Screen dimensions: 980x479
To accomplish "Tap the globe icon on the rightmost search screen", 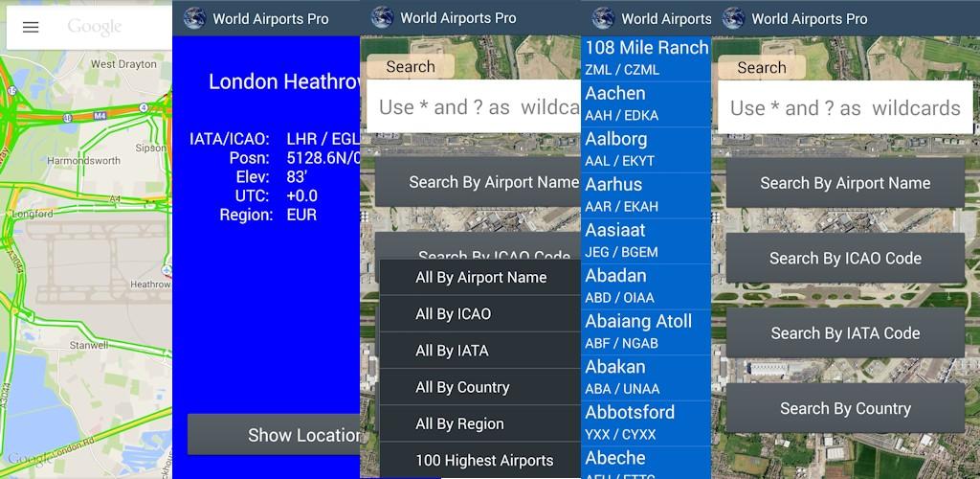I will pos(733,18).
